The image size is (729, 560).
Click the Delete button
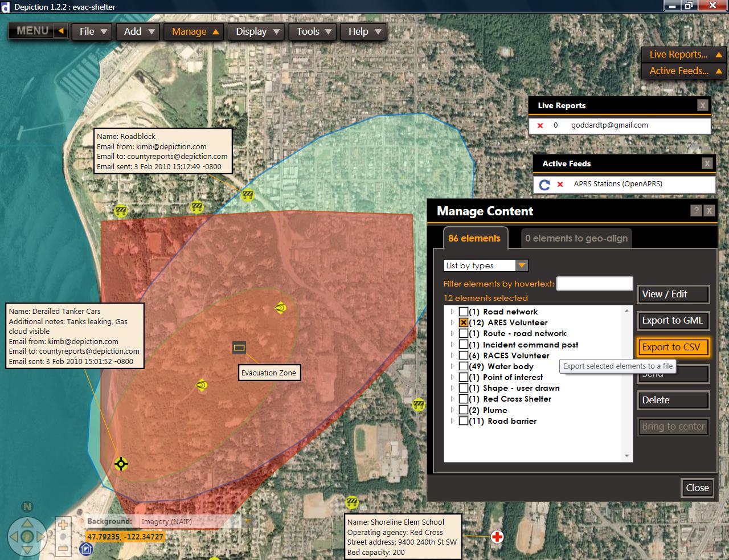[673, 400]
